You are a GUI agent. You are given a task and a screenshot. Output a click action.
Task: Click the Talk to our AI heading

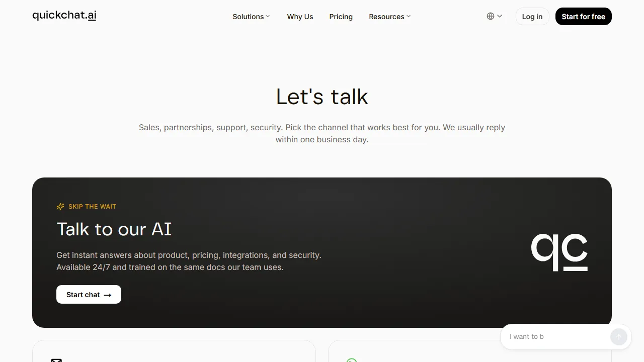tap(114, 229)
